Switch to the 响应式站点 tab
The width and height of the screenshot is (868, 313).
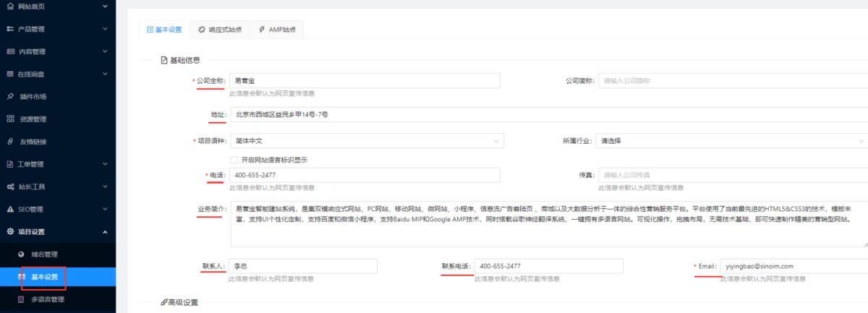pos(220,30)
